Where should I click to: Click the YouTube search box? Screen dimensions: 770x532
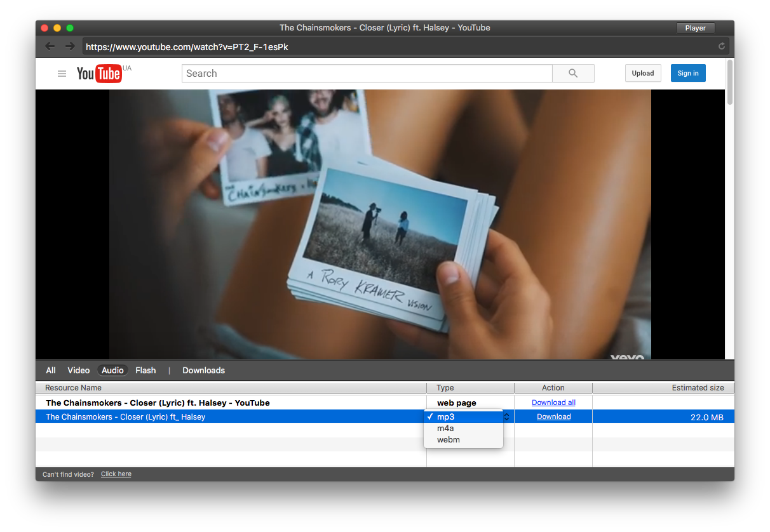pyautogui.click(x=367, y=74)
